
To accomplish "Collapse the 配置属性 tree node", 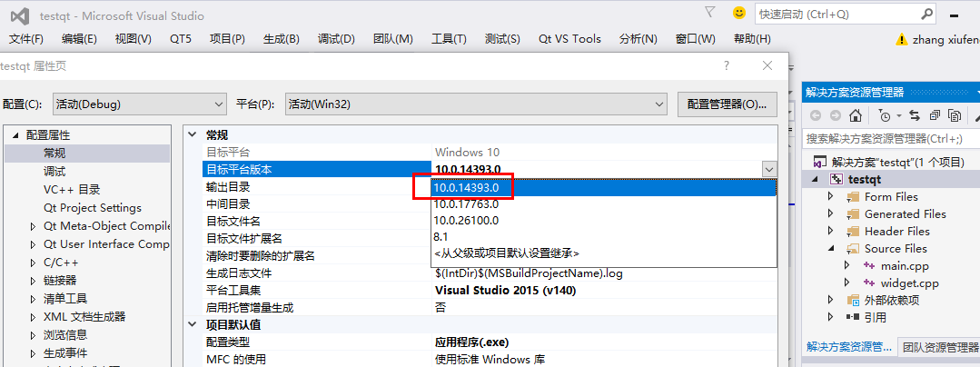I will coord(15,135).
